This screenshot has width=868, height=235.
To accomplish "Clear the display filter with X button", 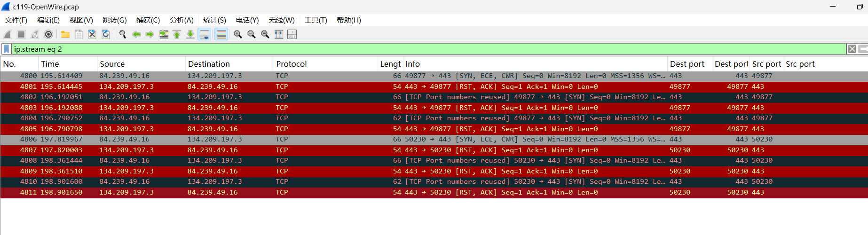I will point(852,49).
